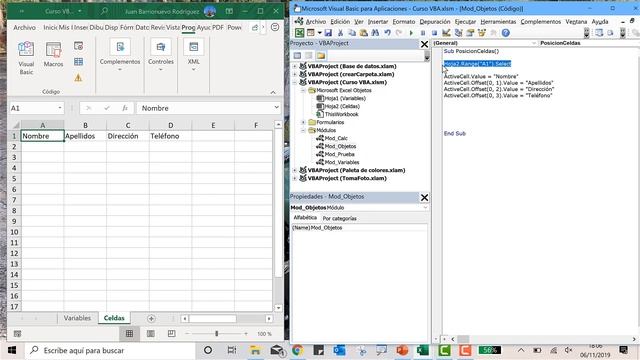Click the Properties Window icon in VBA toolbar
Viewport: 640px width, 360px height.
point(470,33)
